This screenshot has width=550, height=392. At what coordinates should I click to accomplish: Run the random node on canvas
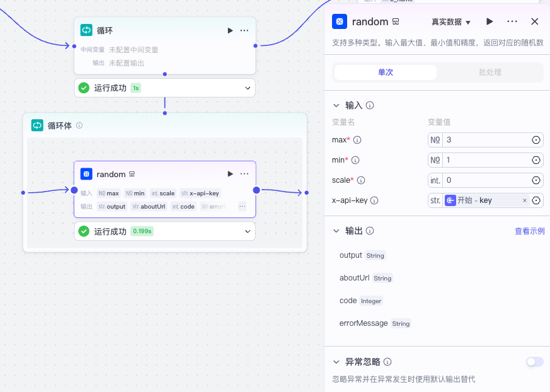(x=230, y=174)
